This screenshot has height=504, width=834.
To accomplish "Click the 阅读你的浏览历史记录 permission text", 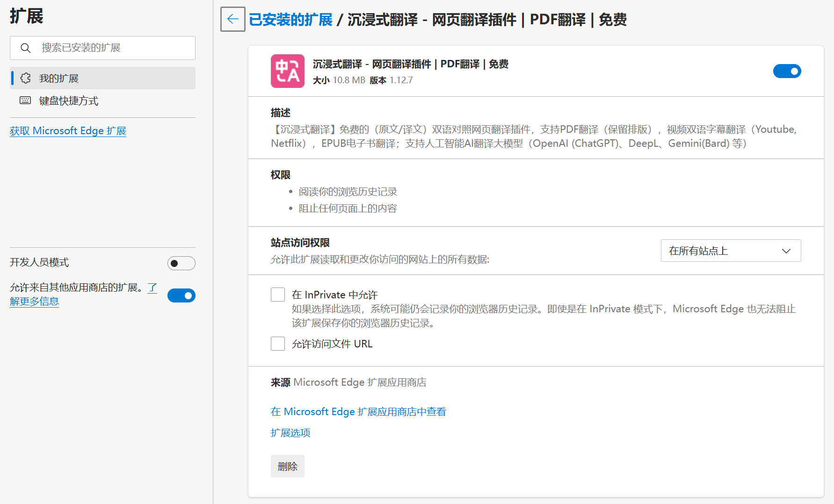I will coord(348,192).
